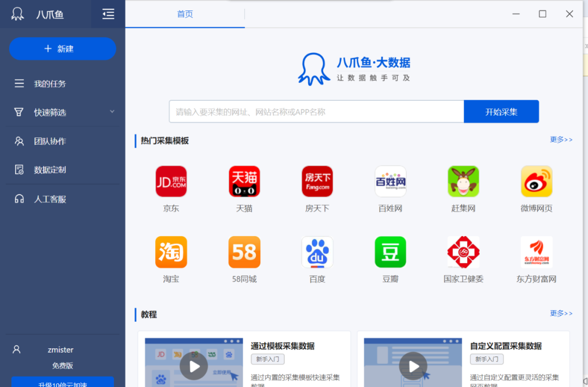The width and height of the screenshot is (588, 387).
Task: Click the 热门采集模板 section heading
Action: [x=165, y=141]
